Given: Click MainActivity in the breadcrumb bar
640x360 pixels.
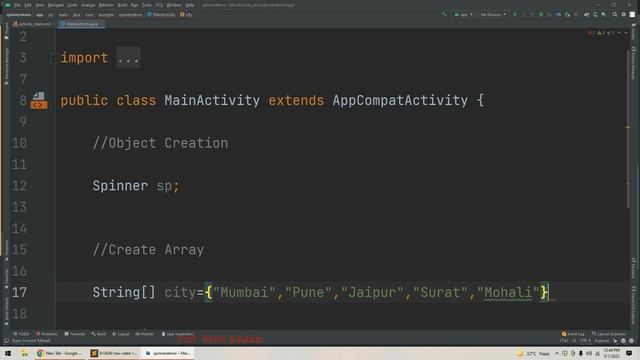Looking at the screenshot, I should 161,15.
